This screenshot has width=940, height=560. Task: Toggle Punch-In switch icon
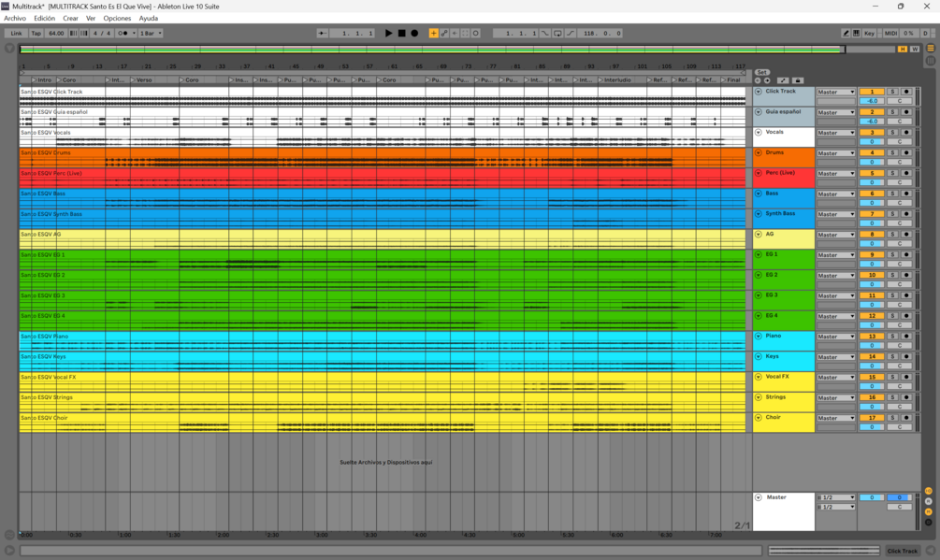[544, 33]
